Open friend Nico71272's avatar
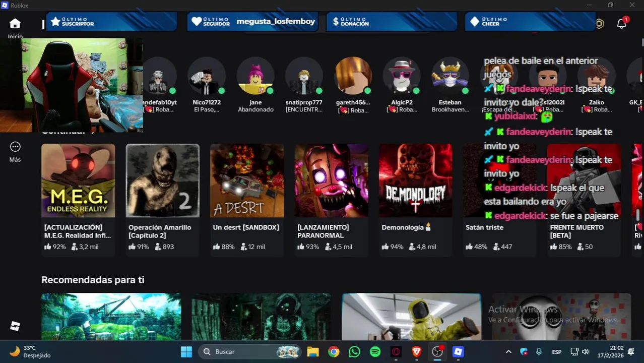Image resolution: width=644 pixels, height=363 pixels. click(x=207, y=76)
